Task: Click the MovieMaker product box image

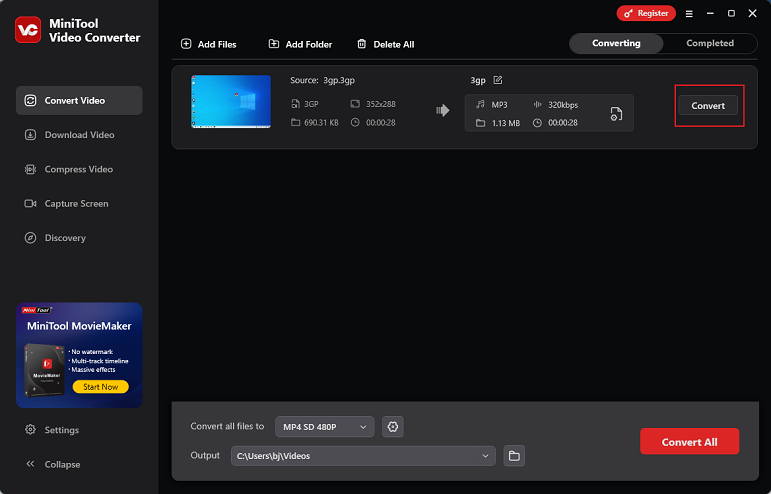Action: (x=45, y=370)
